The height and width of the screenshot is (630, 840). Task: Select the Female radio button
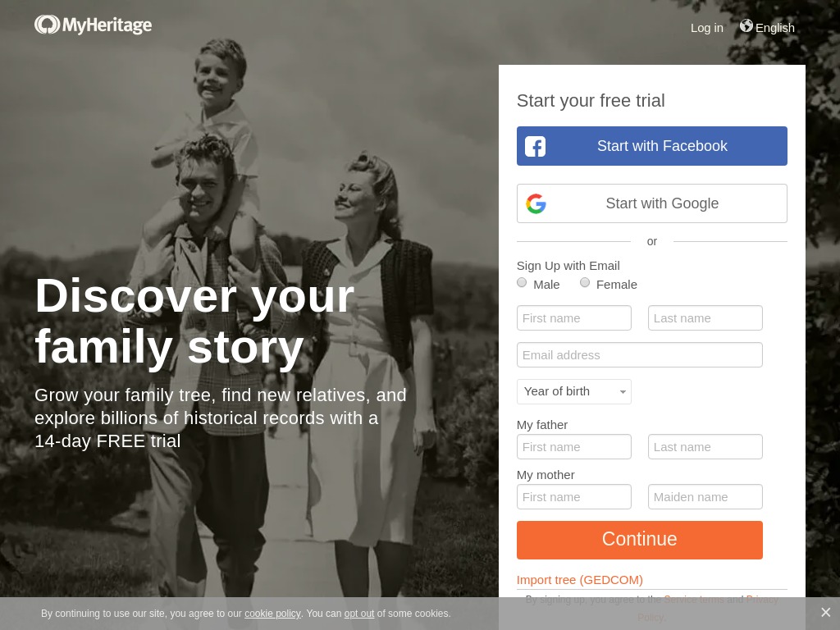point(585,283)
